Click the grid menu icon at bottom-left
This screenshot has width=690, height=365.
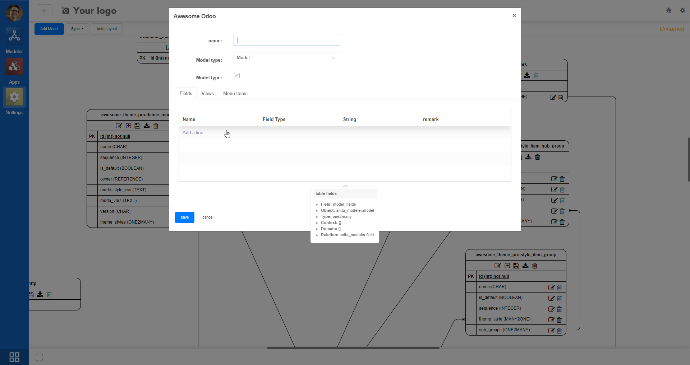coord(14,357)
